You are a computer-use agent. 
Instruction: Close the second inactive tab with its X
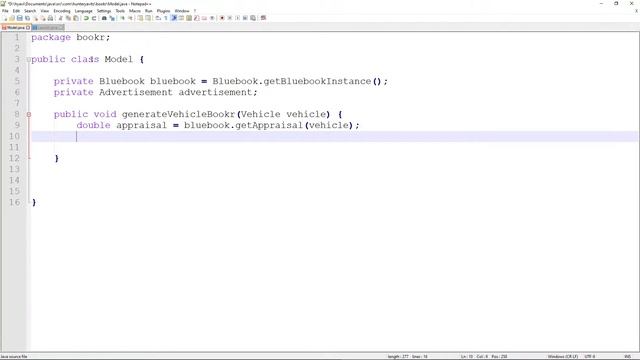click(x=61, y=27)
